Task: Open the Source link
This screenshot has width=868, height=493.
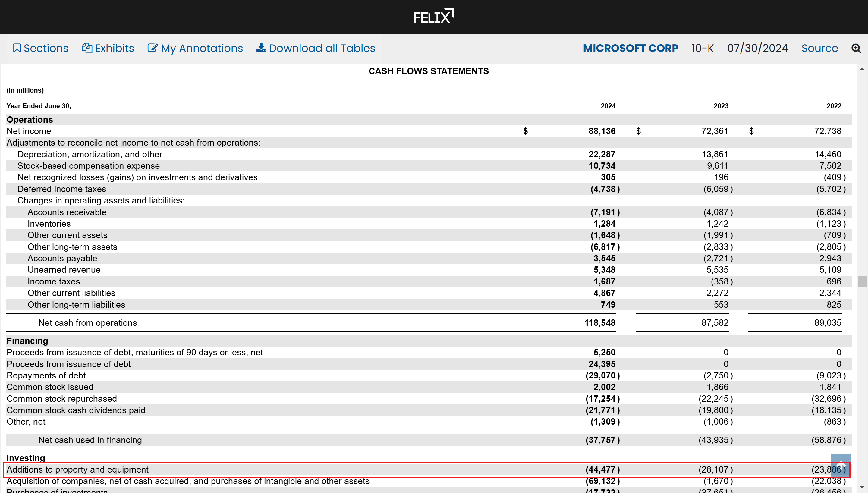Action: (x=819, y=48)
